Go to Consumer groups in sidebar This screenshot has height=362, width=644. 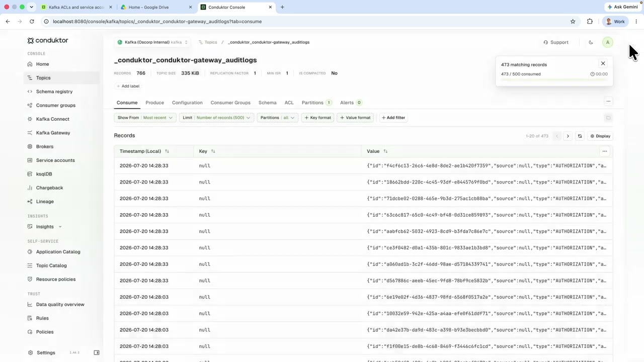point(55,105)
